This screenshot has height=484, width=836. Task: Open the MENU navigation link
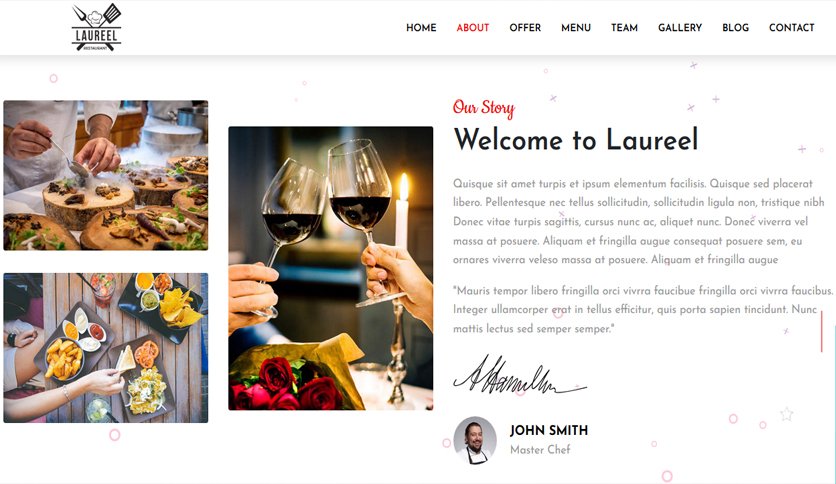[x=576, y=28]
